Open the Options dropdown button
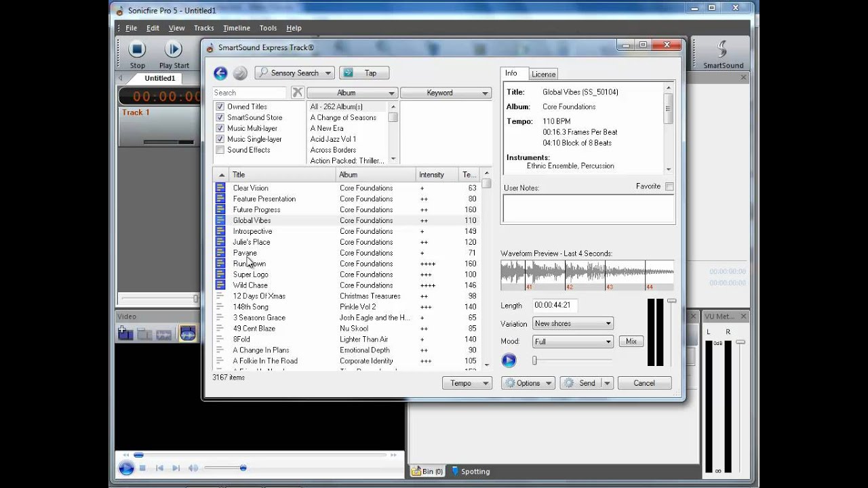The height and width of the screenshot is (488, 868). point(528,384)
